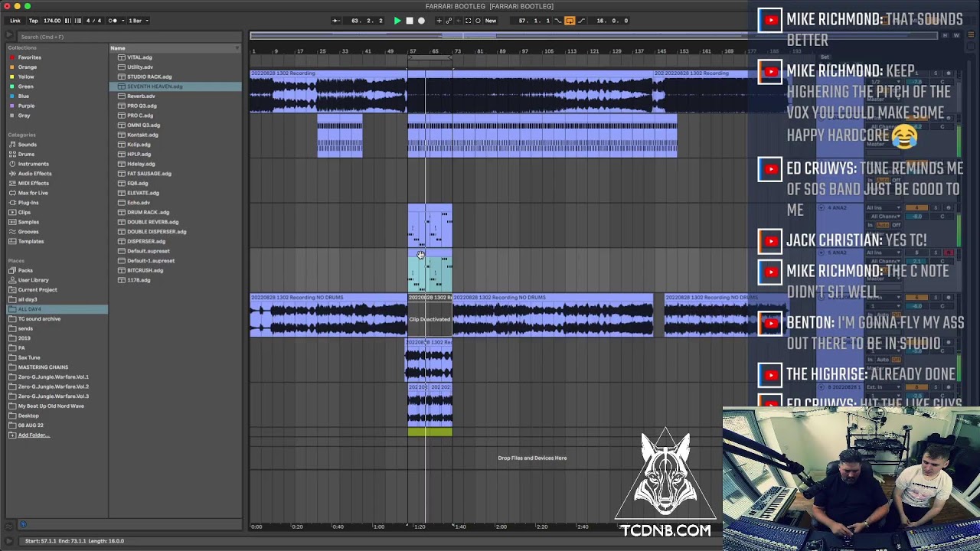Open the Grooves category
This screenshot has height=551, width=980.
pyautogui.click(x=28, y=232)
